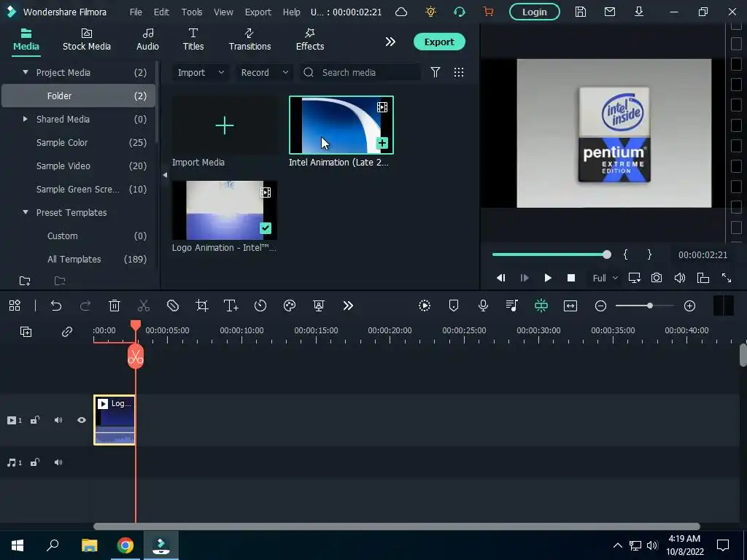The width and height of the screenshot is (747, 560).
Task: Zoom to fit timeline icon
Action: point(570,306)
